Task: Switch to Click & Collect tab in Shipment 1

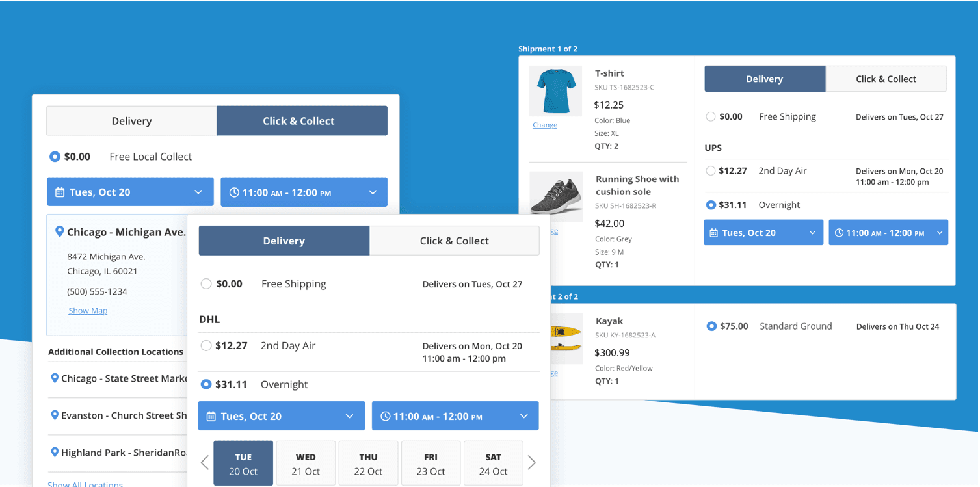Action: tap(885, 79)
